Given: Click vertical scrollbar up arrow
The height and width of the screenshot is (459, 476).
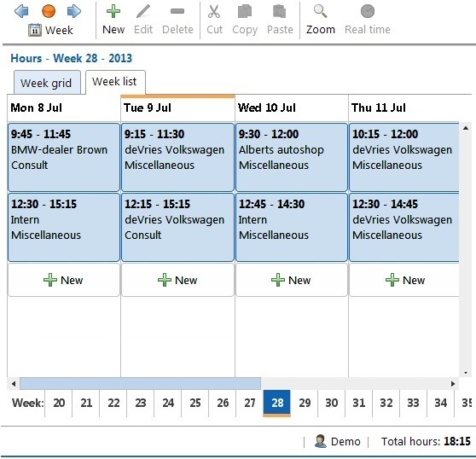Looking at the screenshot, I should click(466, 128).
